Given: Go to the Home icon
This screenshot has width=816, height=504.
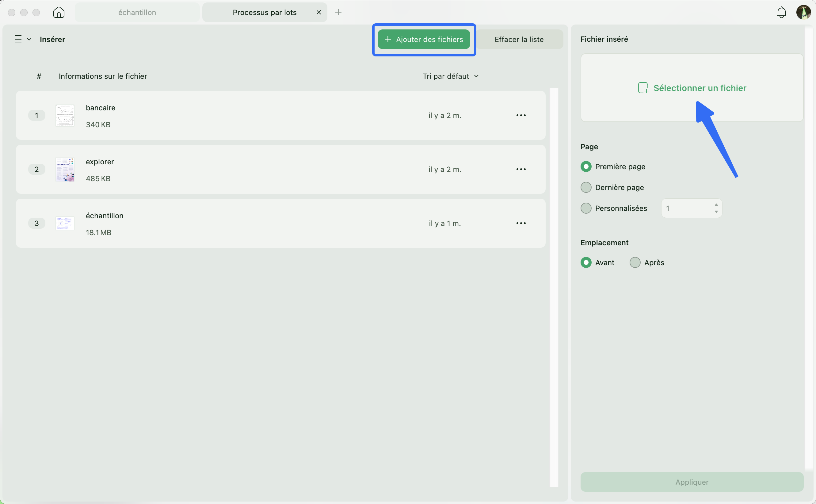Looking at the screenshot, I should pos(59,12).
